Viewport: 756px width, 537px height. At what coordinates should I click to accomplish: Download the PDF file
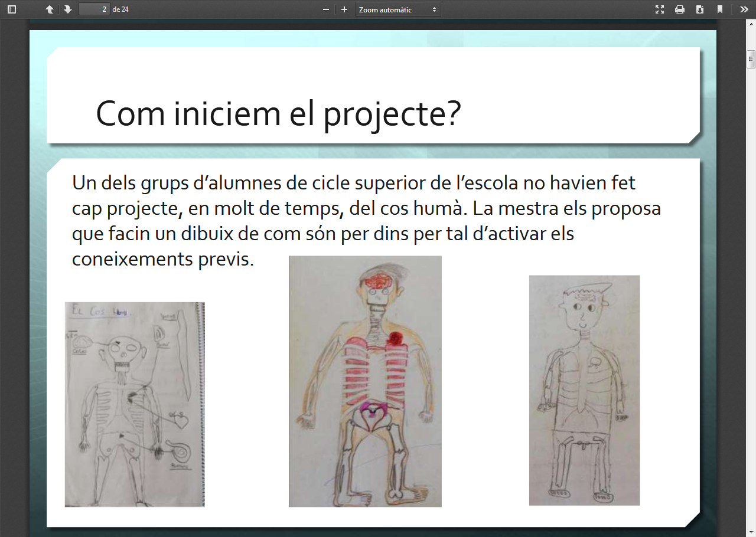(x=700, y=9)
